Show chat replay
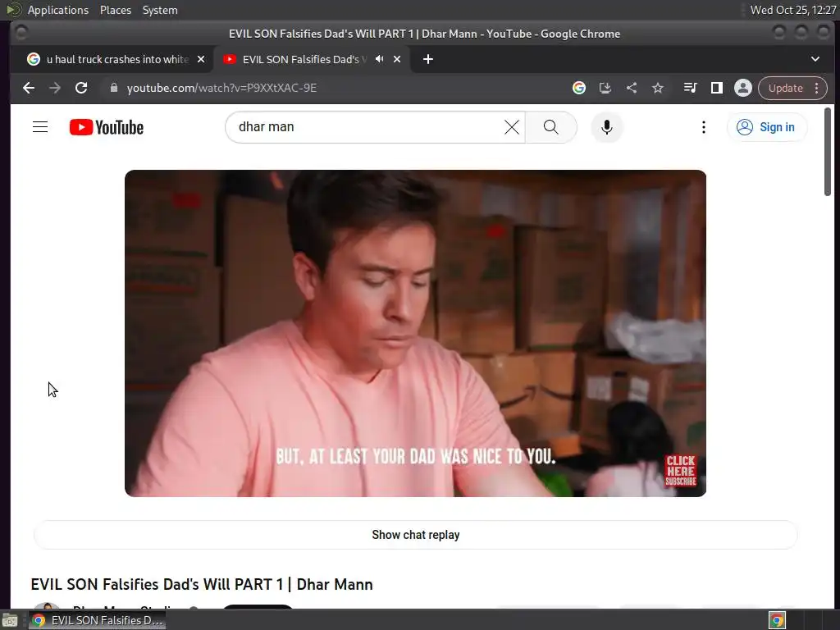 [x=415, y=535]
